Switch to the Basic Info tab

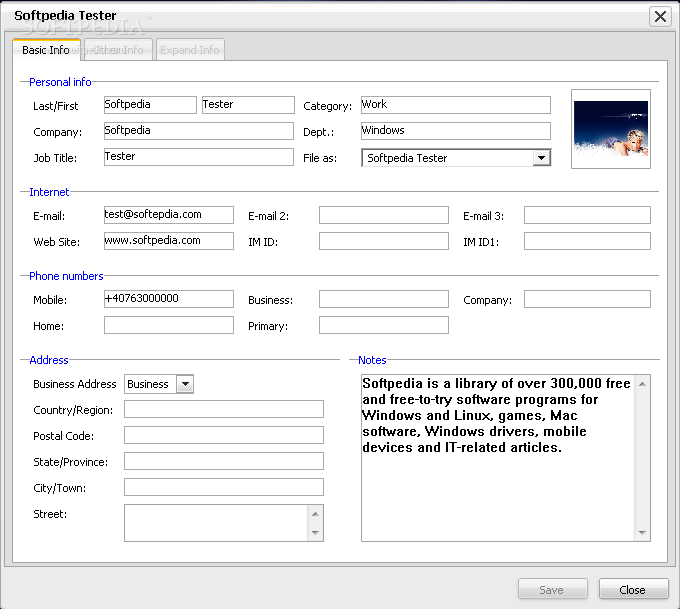46,50
